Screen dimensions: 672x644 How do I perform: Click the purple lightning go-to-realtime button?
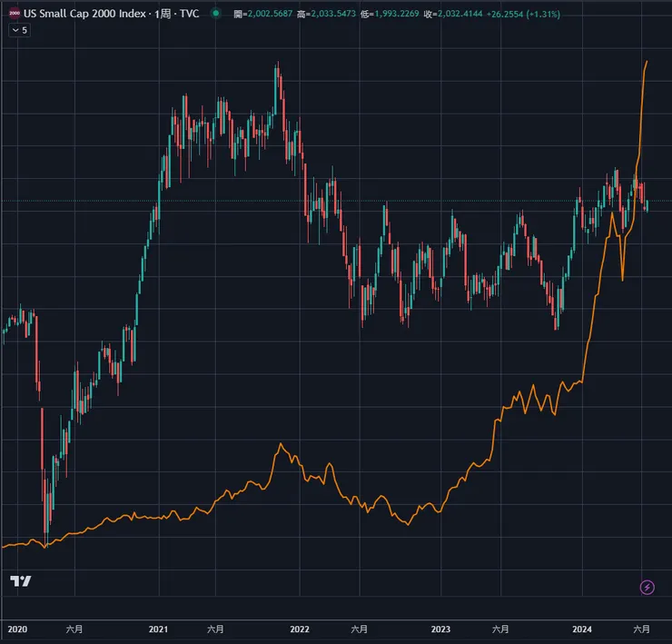coord(647,587)
